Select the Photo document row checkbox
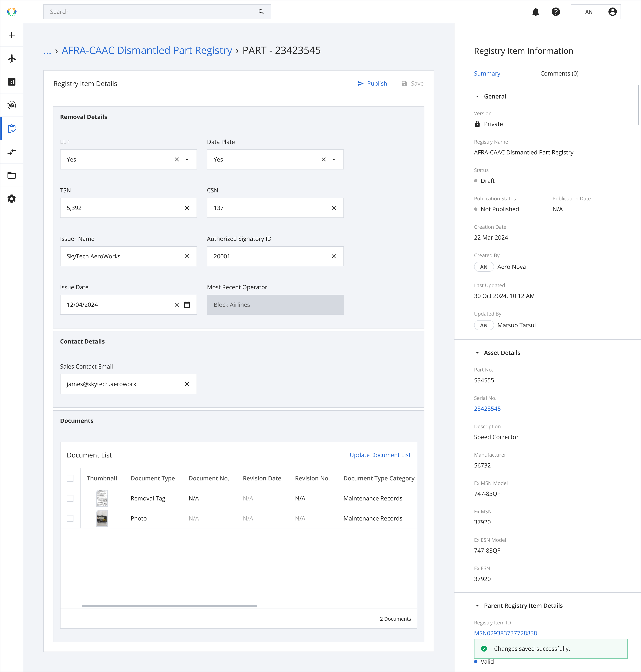Viewport: 641px width, 672px height. (x=70, y=518)
